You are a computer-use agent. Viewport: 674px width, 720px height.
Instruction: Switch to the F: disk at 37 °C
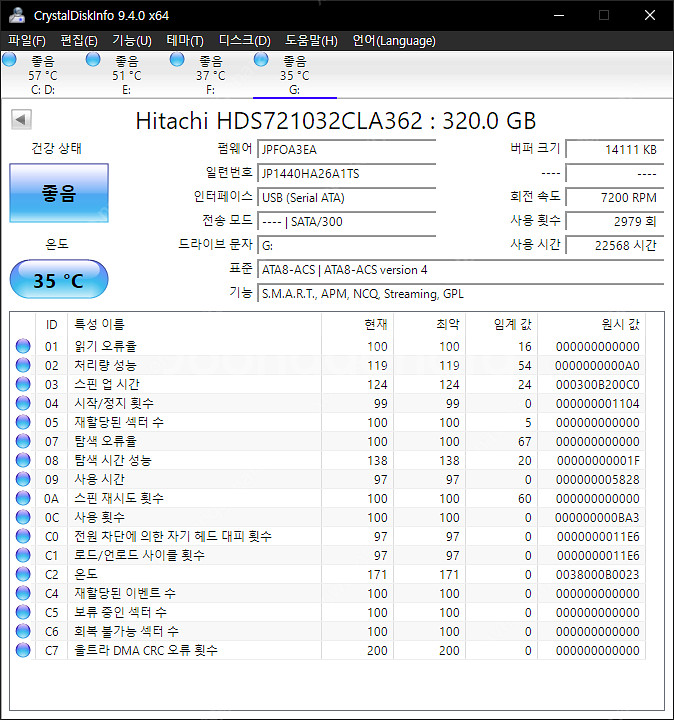(x=211, y=75)
